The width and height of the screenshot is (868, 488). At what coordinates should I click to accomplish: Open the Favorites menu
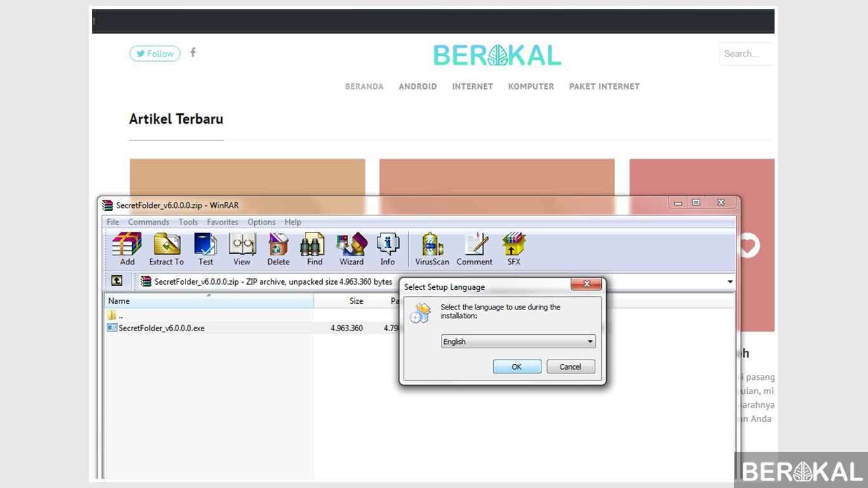tap(222, 222)
